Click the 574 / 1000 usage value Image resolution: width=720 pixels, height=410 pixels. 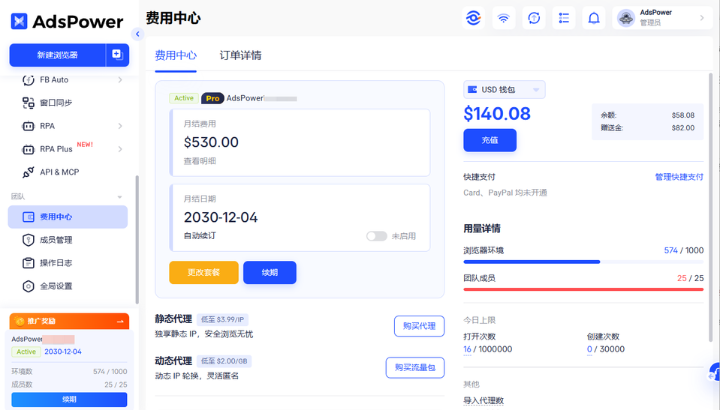(x=684, y=250)
